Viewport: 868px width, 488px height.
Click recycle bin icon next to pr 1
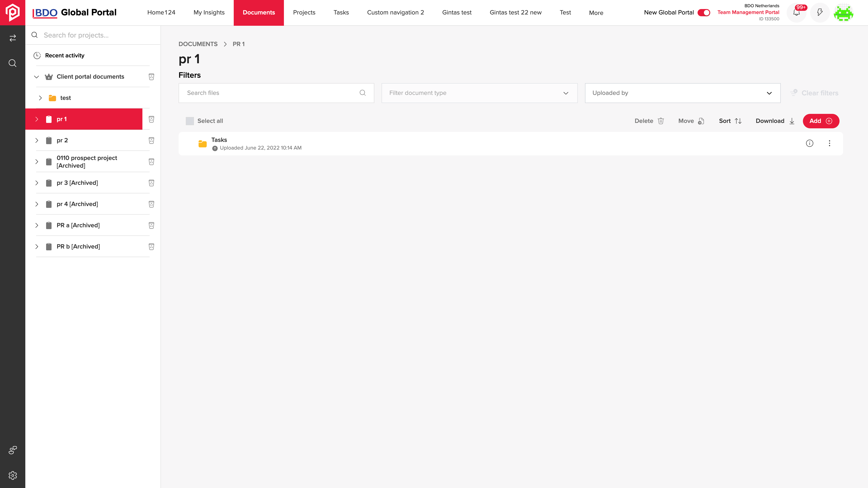click(151, 119)
